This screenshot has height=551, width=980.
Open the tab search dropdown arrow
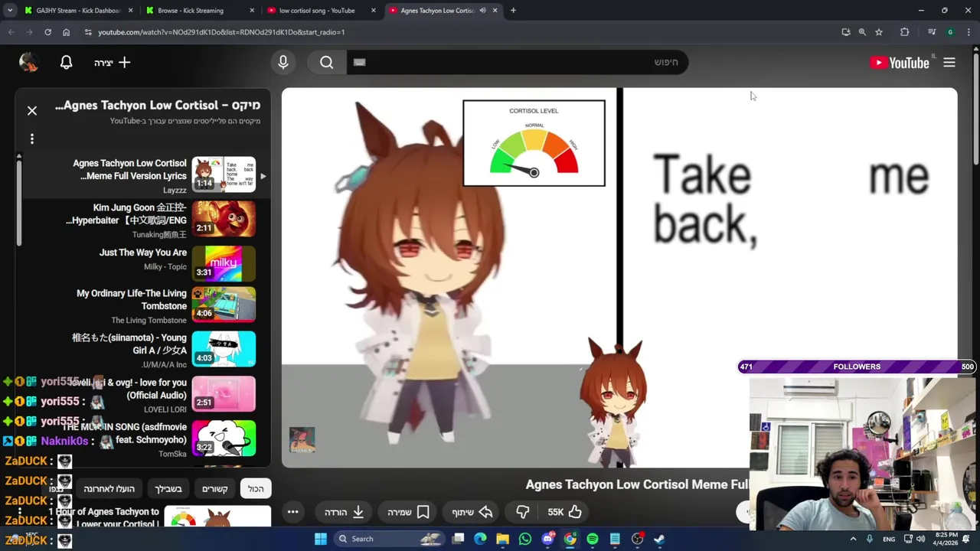10,11
